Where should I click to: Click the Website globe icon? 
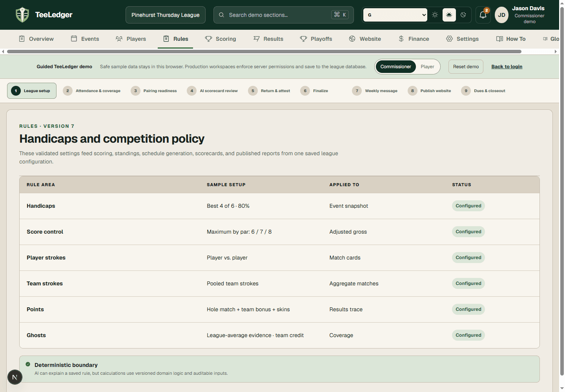click(352, 39)
